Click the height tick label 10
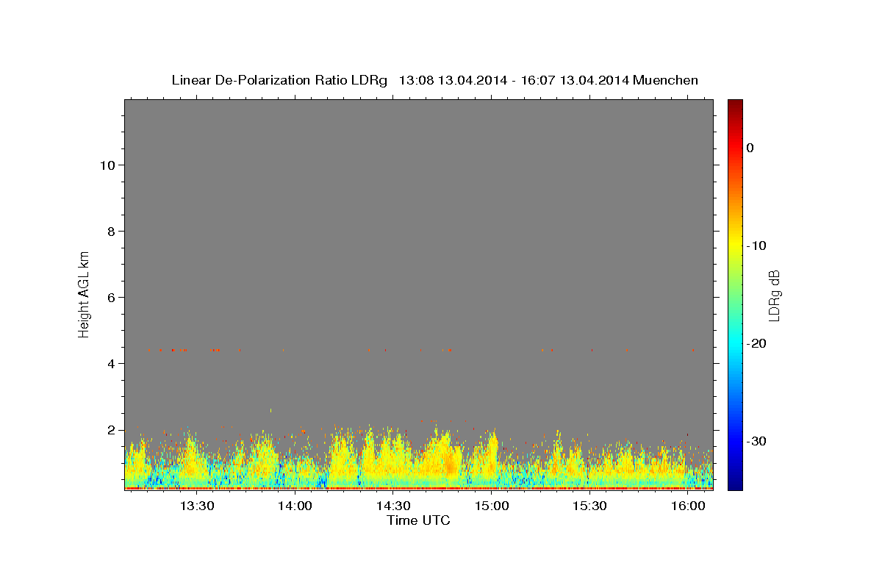The image size is (882, 588). [x=107, y=165]
